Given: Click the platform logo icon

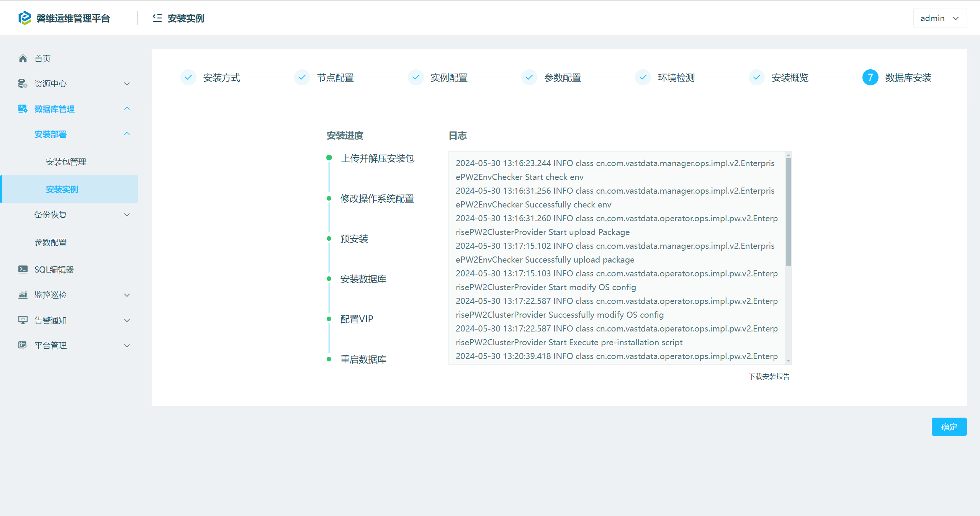Looking at the screenshot, I should 25,18.
